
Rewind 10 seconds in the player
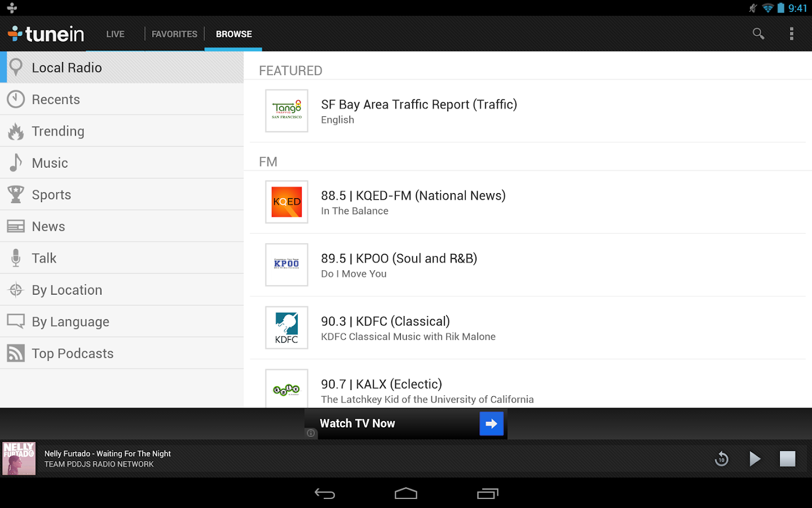(722, 459)
